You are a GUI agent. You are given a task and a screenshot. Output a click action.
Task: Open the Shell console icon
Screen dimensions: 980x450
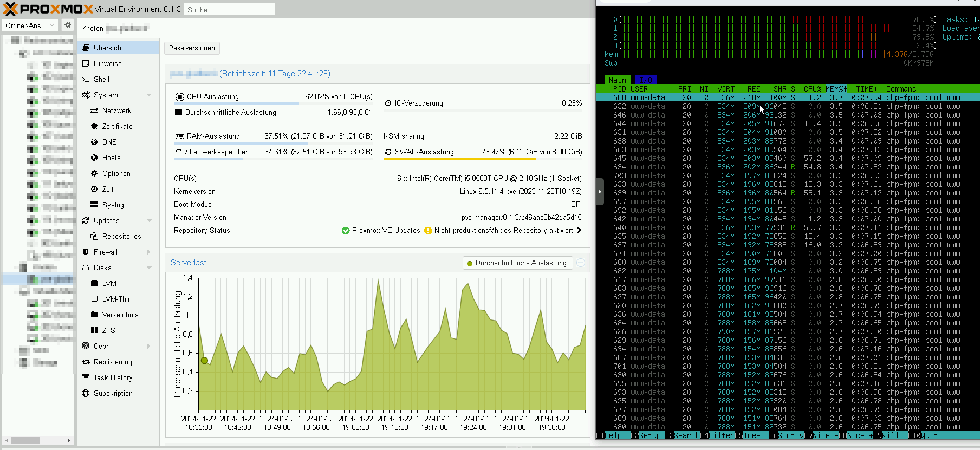[86, 79]
